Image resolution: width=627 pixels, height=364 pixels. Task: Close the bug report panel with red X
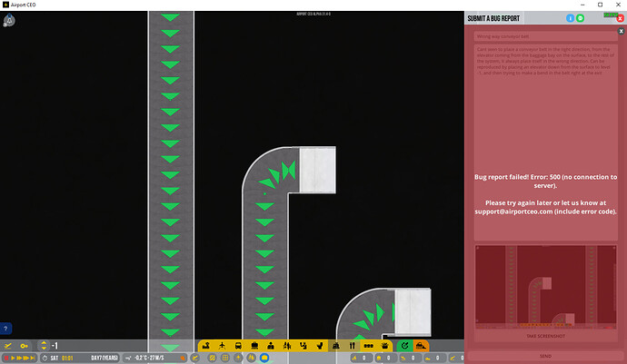[621, 18]
